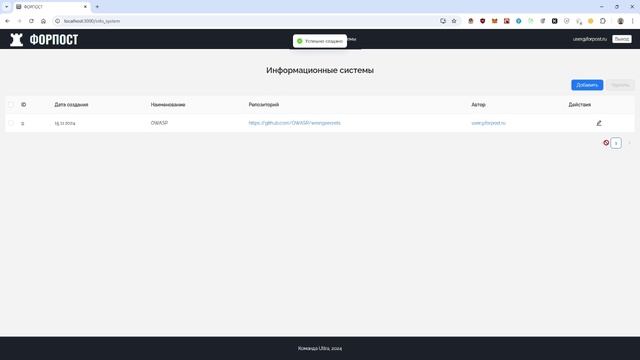Open the browser home page icon

click(43, 21)
